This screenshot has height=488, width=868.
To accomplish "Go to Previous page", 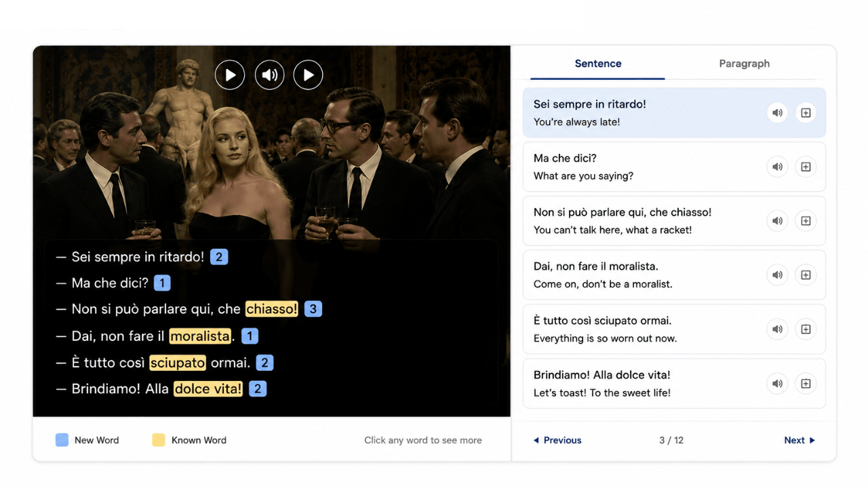I will click(557, 441).
